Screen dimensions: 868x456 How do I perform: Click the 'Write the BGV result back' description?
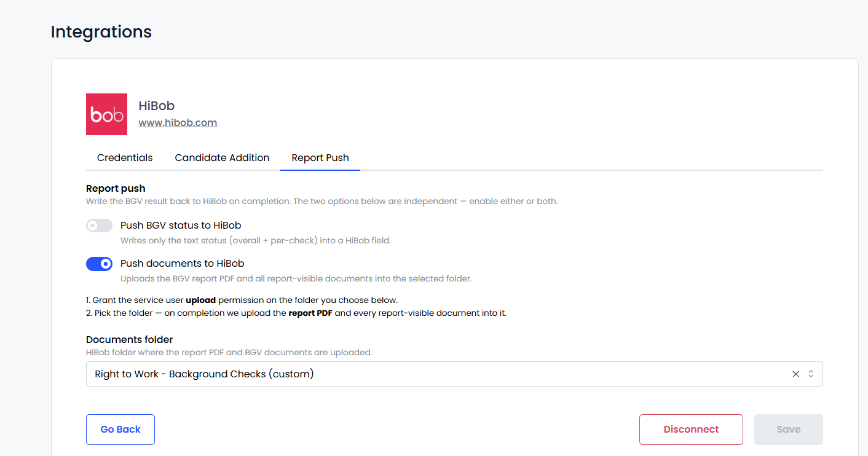(x=322, y=202)
